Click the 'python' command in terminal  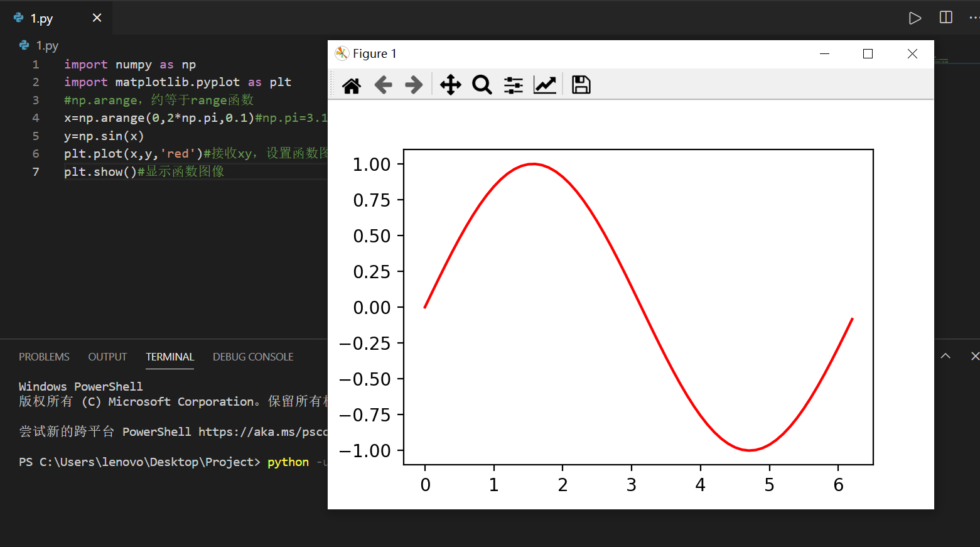click(x=288, y=462)
